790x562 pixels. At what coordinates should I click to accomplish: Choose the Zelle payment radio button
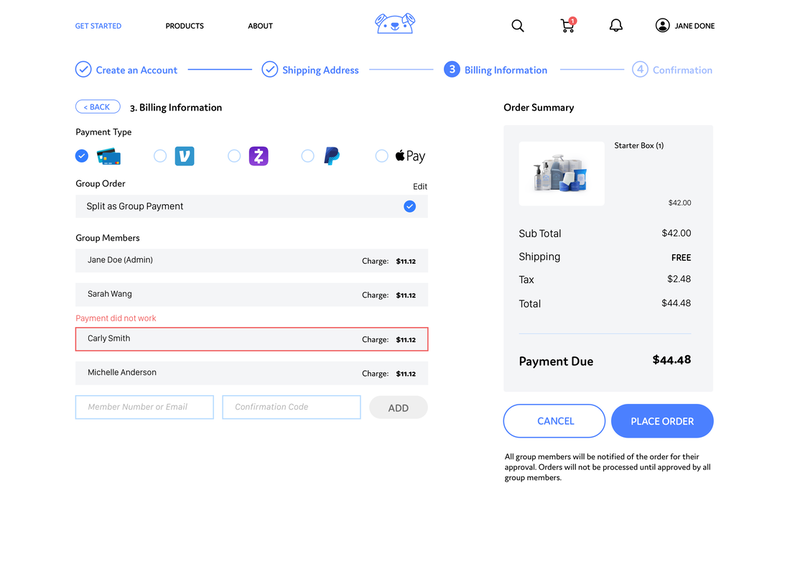pyautogui.click(x=234, y=156)
